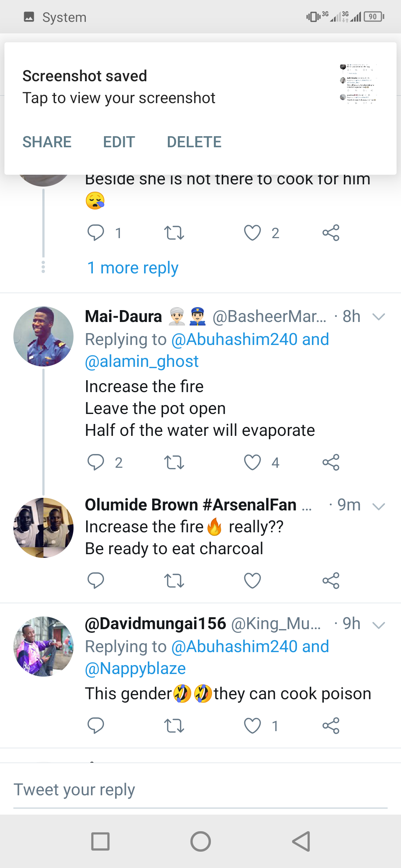Expand options chevron on @Davidmungai156's tweet
This screenshot has width=401, height=868.
[x=378, y=625]
